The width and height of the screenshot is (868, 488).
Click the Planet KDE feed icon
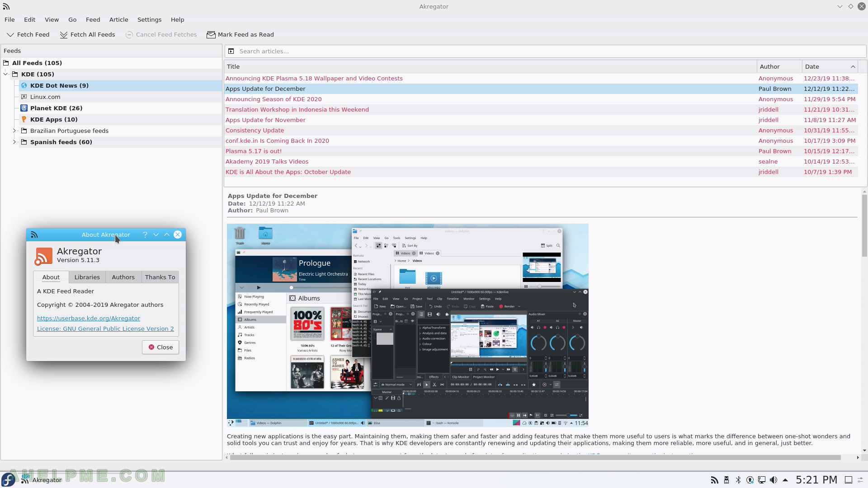[x=24, y=108]
